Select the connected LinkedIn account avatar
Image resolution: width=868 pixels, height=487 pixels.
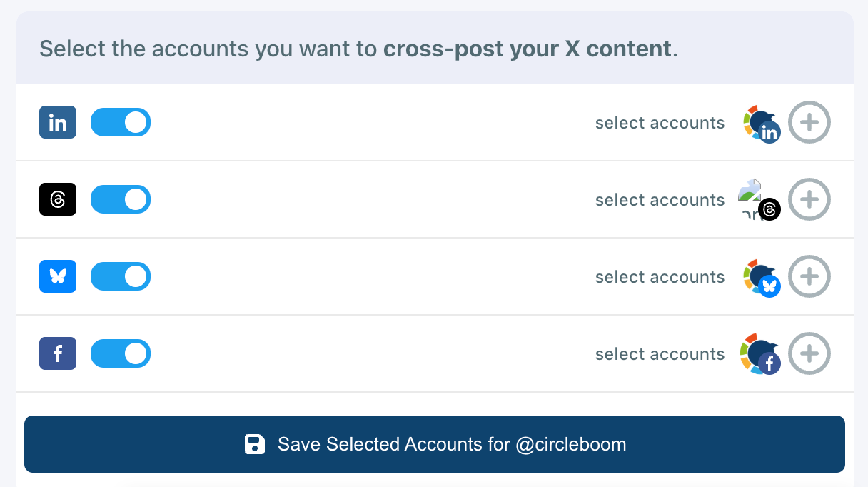point(760,124)
